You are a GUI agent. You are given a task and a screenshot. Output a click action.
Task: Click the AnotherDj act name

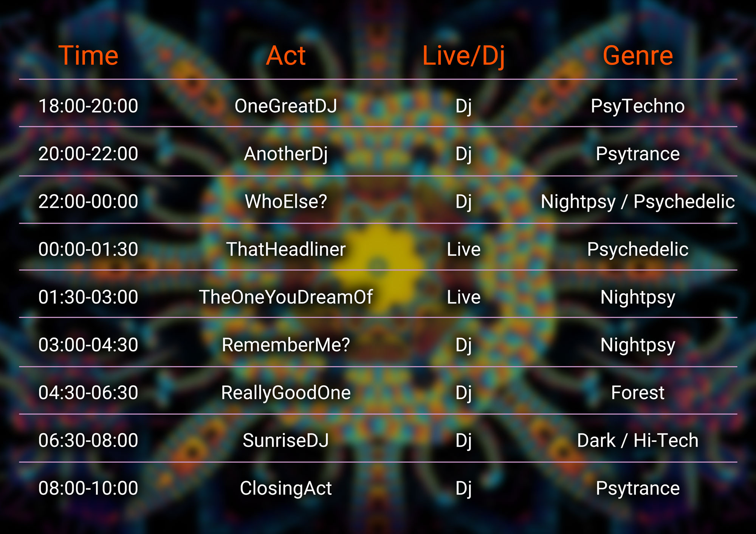tap(286, 154)
